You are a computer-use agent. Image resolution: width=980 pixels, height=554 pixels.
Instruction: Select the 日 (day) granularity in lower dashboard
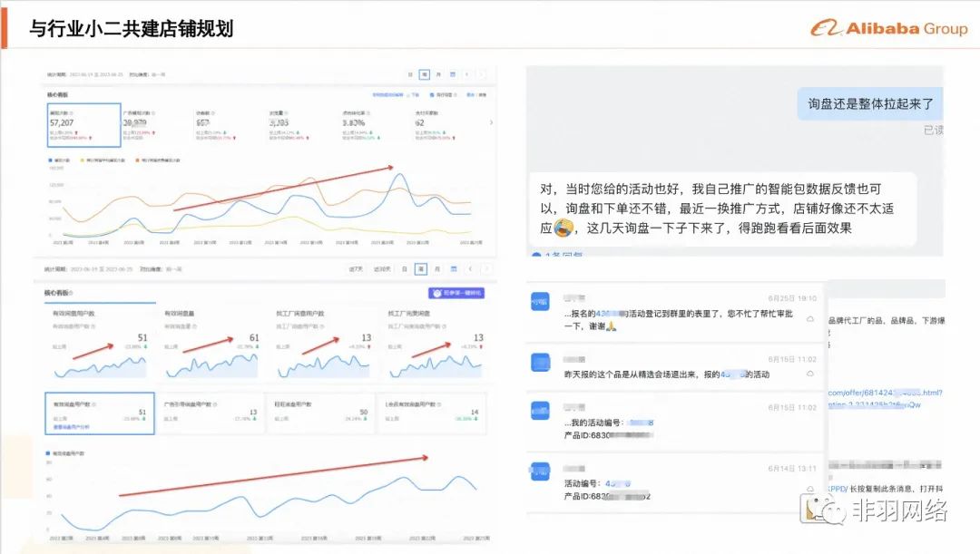406,269
